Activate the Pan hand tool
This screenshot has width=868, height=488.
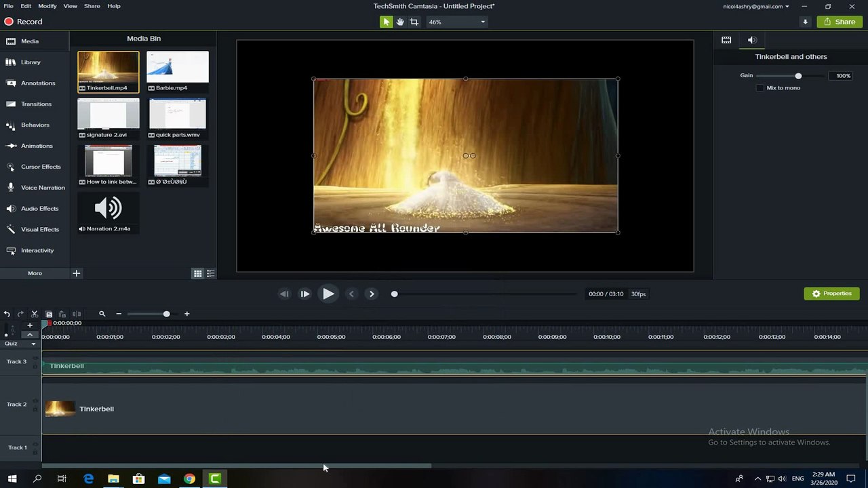400,22
